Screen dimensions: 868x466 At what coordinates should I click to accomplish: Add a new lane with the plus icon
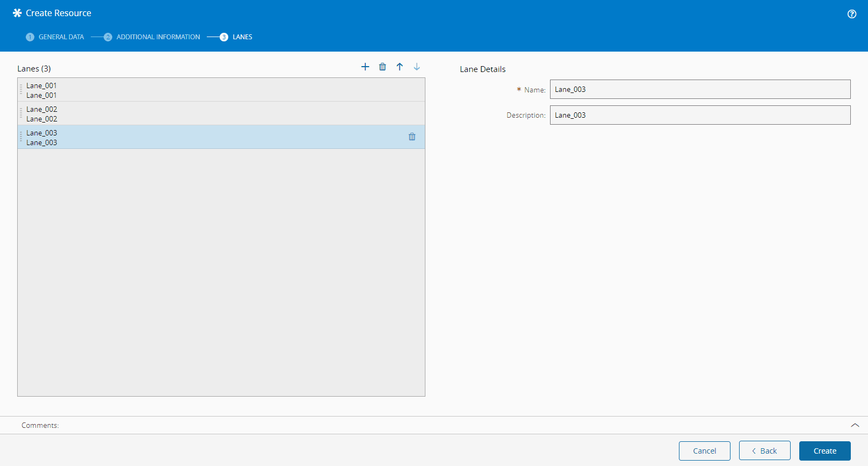click(365, 67)
